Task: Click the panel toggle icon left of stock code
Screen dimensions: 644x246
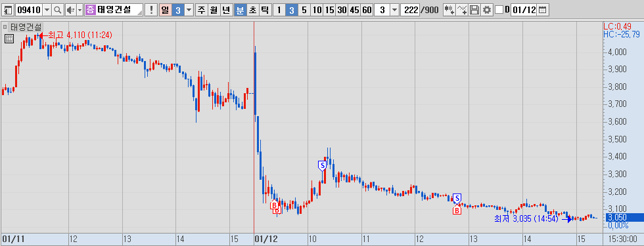Action: coord(8,10)
